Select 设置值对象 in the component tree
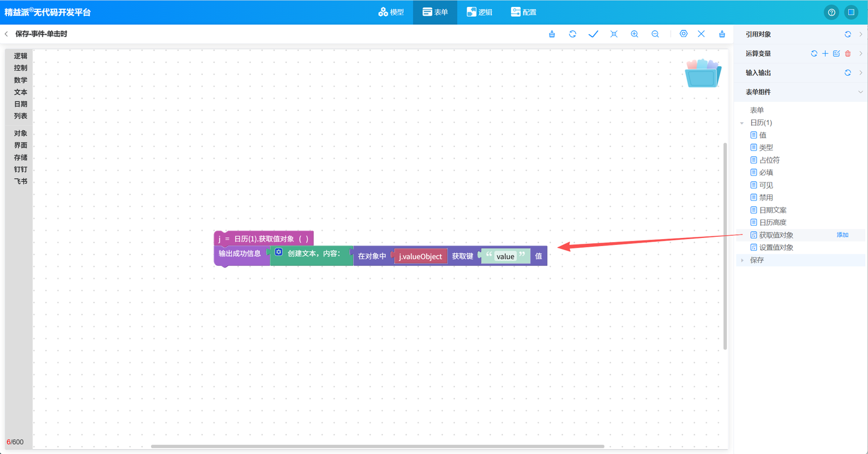This screenshot has width=868, height=454. click(x=776, y=248)
